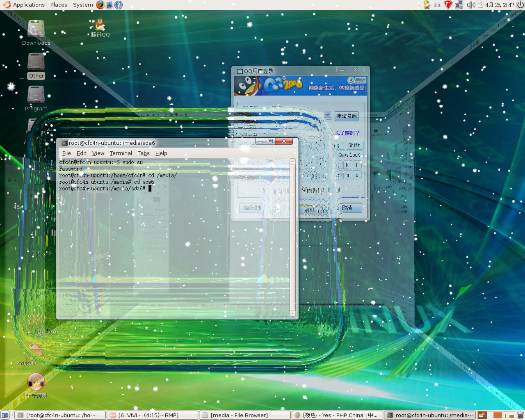Expand the QQ account number dropdown
This screenshot has width=525, height=420.
click(327, 115)
